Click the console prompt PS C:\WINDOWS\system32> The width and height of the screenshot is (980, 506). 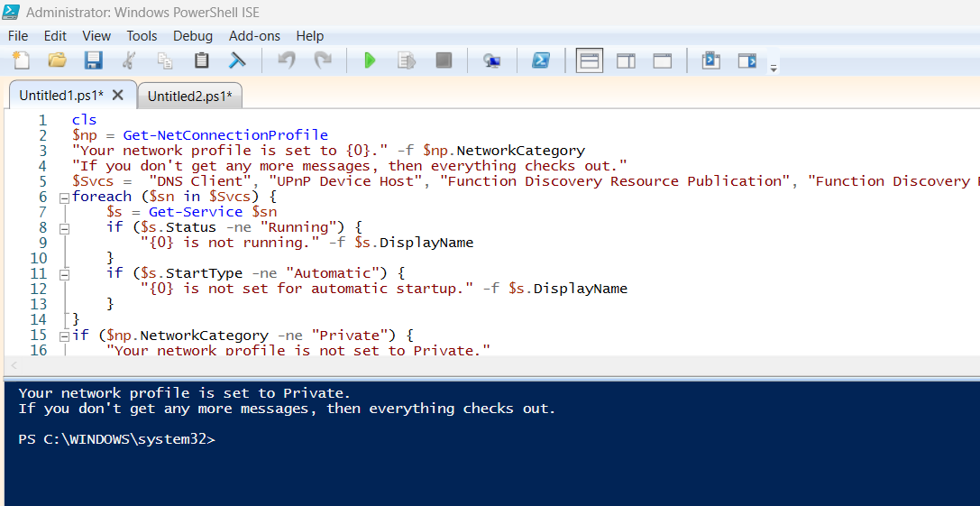pos(117,439)
